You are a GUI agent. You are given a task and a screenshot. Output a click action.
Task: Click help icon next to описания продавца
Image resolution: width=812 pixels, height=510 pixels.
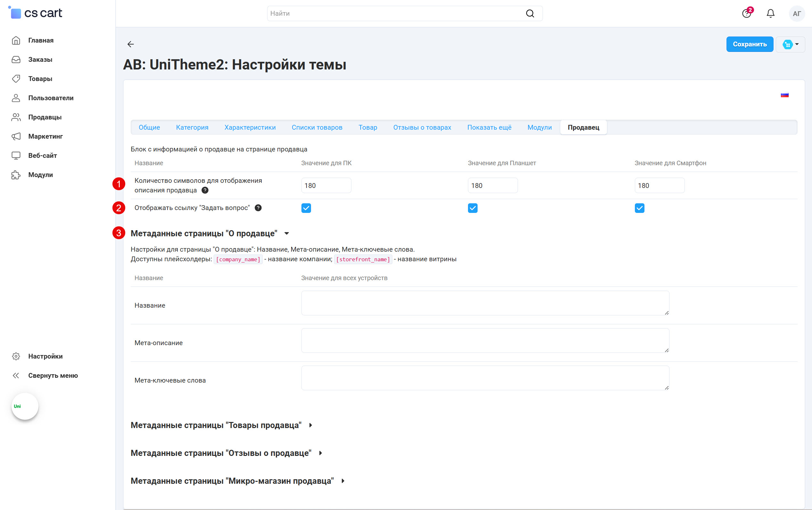pos(205,190)
